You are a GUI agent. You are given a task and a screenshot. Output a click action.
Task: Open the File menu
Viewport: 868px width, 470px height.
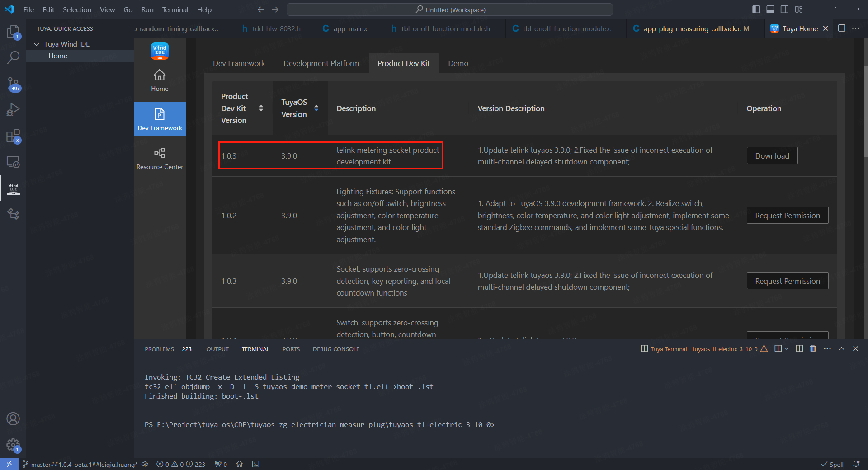(28, 9)
